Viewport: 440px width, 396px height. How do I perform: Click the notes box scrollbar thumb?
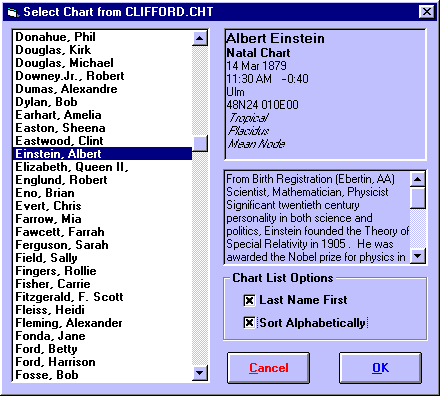point(417,198)
